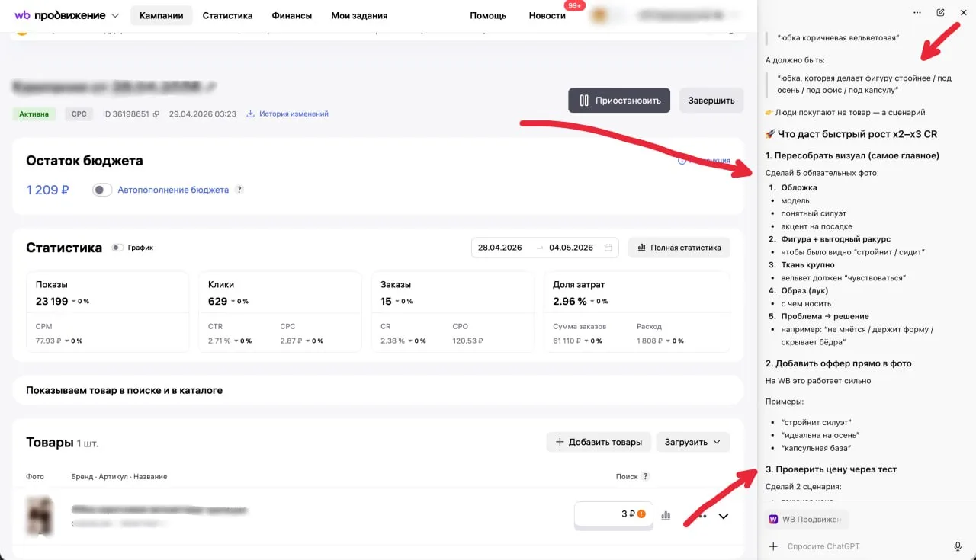Click the Полная статистика button
976x560 pixels.
(679, 248)
